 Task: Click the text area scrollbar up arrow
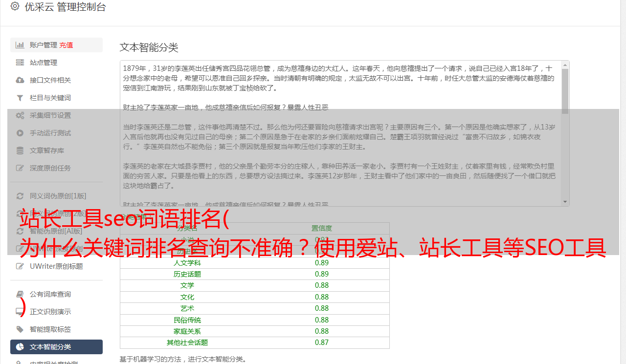565,64
